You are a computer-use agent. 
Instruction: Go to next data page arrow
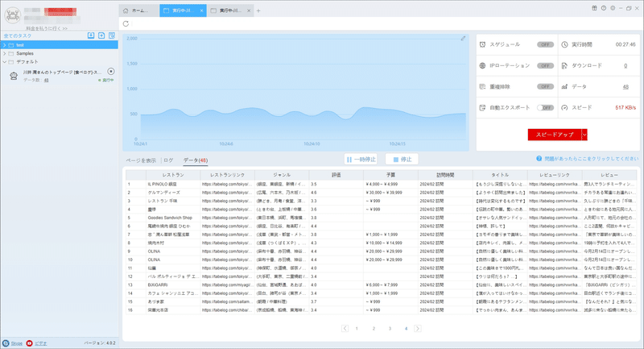[x=418, y=328]
